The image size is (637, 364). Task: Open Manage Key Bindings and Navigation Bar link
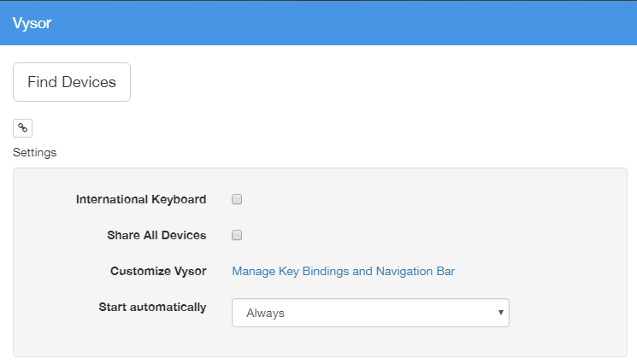[343, 271]
